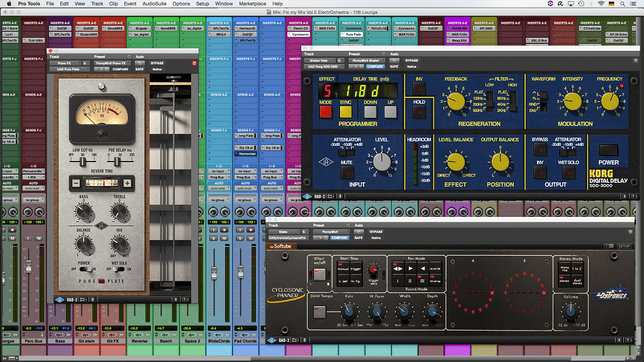Click the HIGH filter slide switch

(512, 101)
